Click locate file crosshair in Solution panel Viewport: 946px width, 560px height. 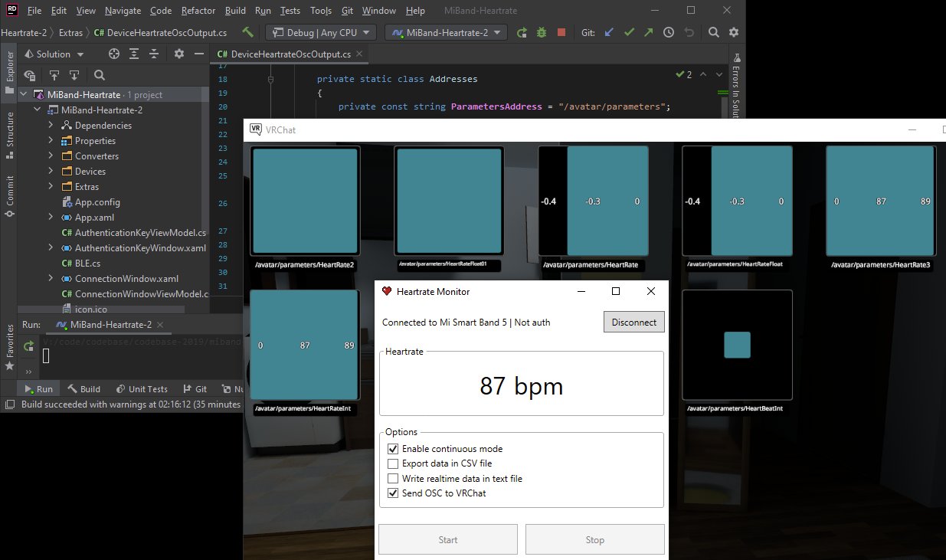coord(114,54)
